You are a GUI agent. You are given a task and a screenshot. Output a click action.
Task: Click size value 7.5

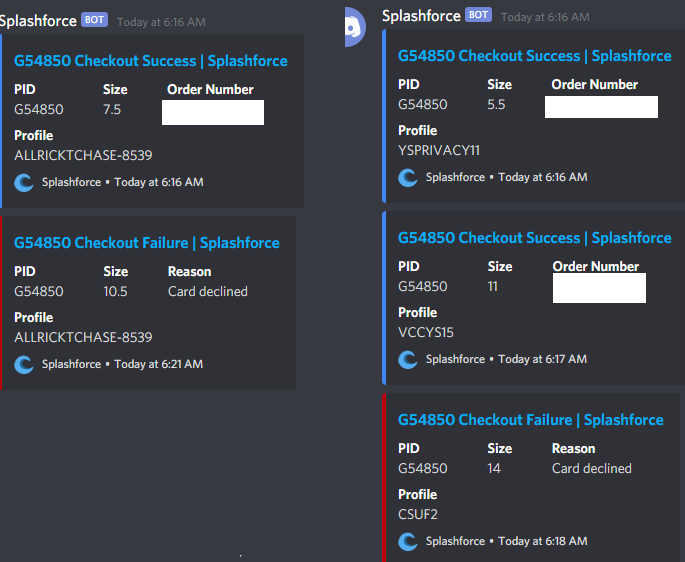pos(112,110)
